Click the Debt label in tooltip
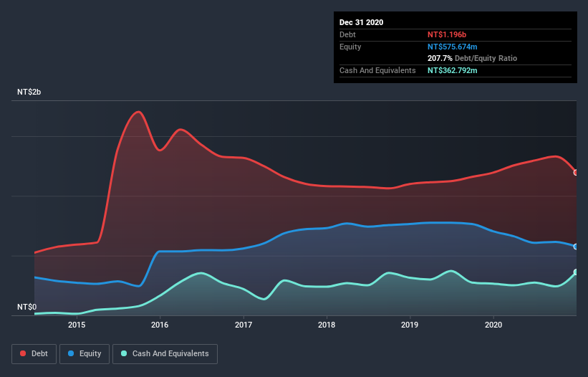The image size is (588, 377). 347,34
